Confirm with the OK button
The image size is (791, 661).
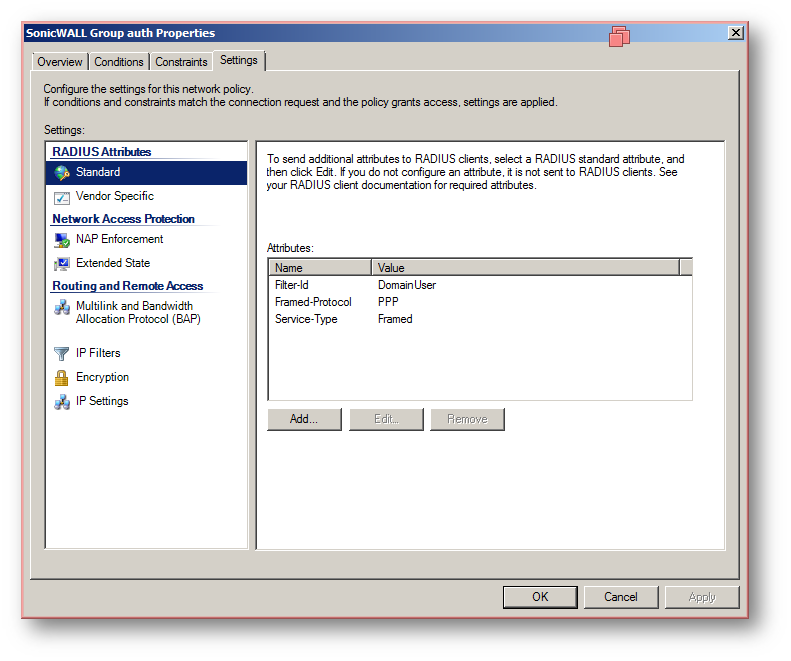(540, 597)
